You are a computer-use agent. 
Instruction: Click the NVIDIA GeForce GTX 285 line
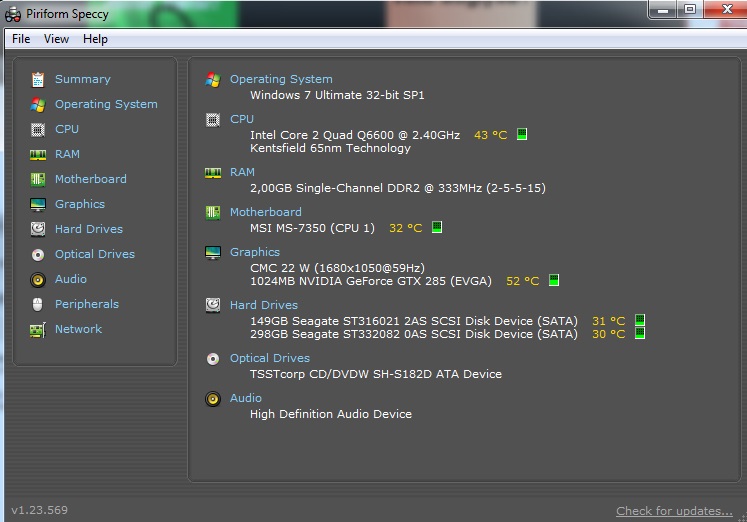tap(371, 281)
